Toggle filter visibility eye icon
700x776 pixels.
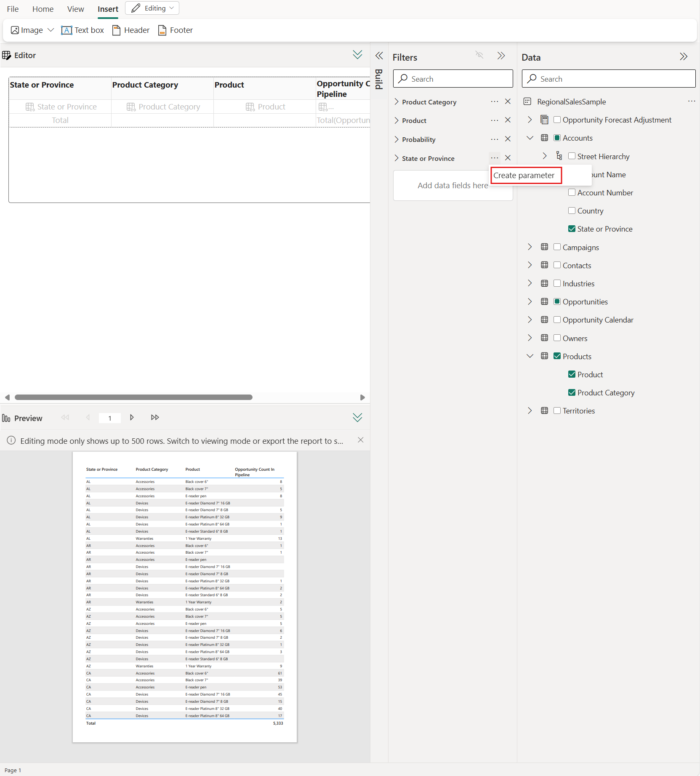[479, 55]
